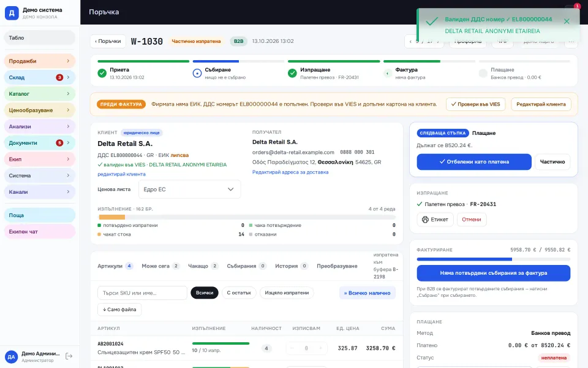Viewport: 588px width, 368px height.
Task: Switch to the Събирания tab
Action: pyautogui.click(x=246, y=266)
